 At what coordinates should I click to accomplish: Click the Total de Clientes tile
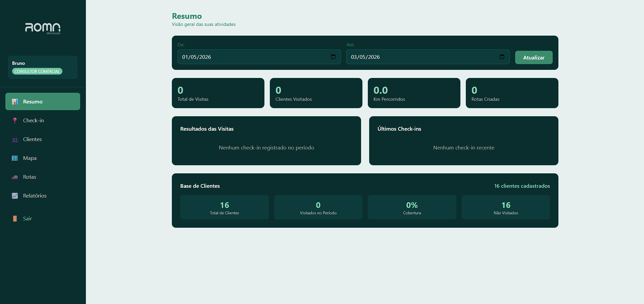[x=225, y=207]
